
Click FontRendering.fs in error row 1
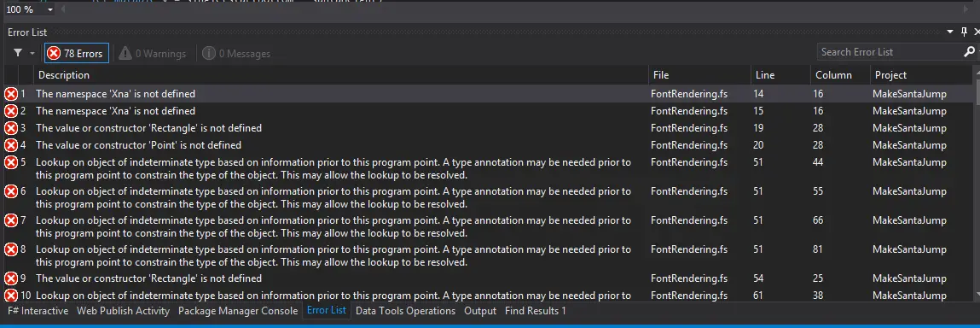tap(689, 94)
